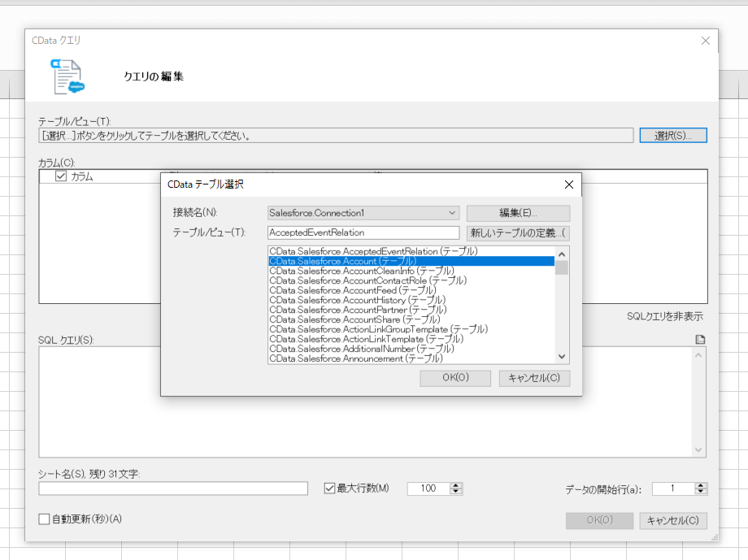Decrease 最大行数 value with down arrow
The width and height of the screenshot is (748, 560).
click(456, 491)
